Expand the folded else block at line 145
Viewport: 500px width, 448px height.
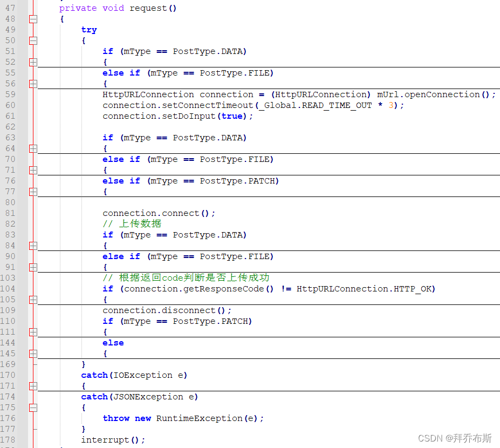33,354
